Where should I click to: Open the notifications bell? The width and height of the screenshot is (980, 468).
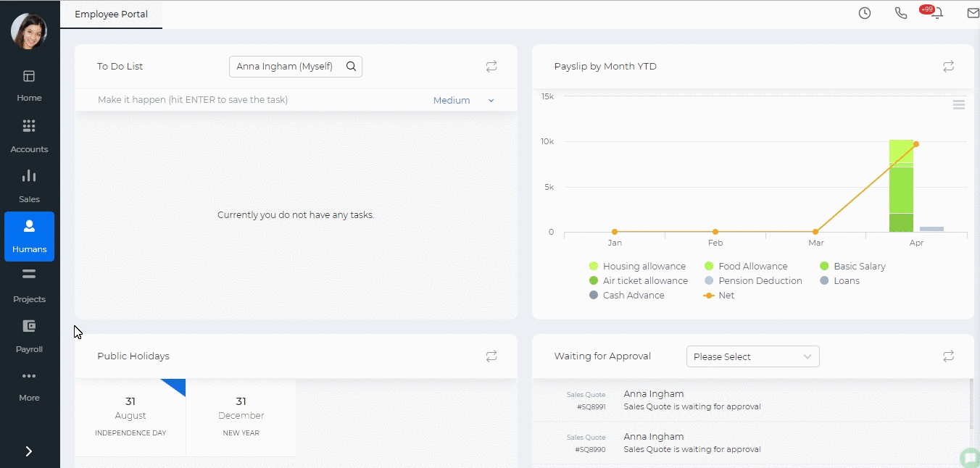tap(937, 13)
